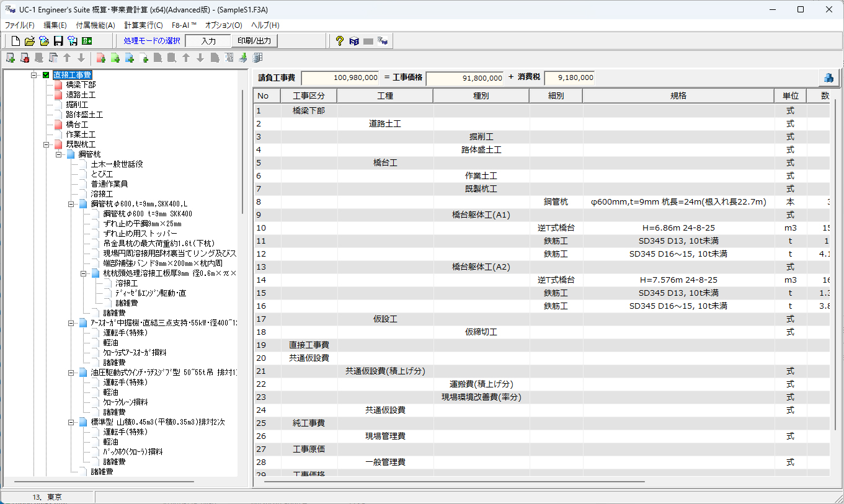844x504 pixels.
Task: Click the icon button right of 消費税
Action: point(828,77)
